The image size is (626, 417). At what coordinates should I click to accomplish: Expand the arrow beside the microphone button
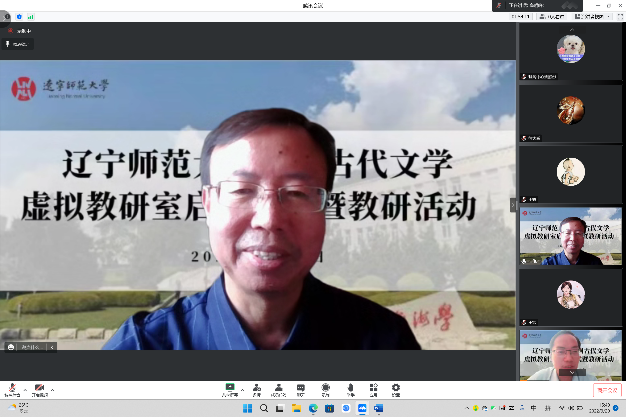tap(23, 388)
